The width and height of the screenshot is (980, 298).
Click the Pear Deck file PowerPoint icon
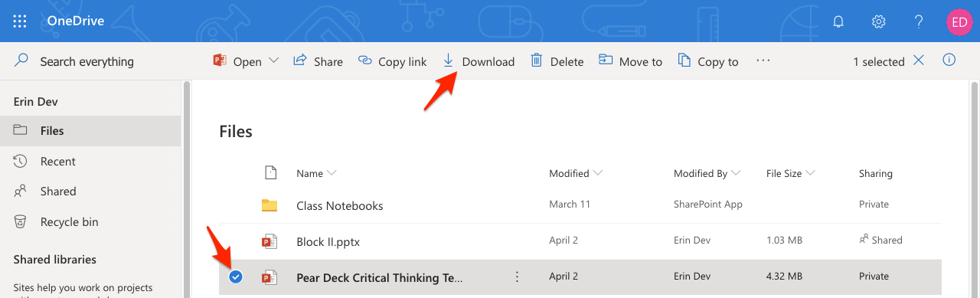click(269, 277)
